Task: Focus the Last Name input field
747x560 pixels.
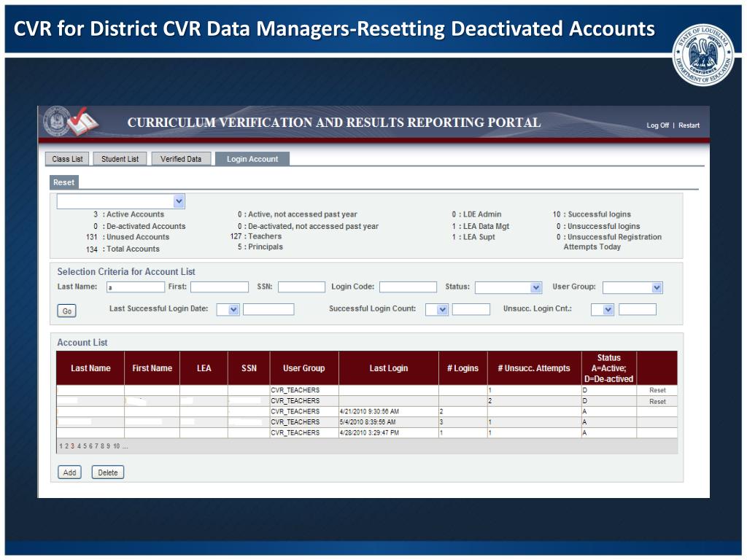Action: pos(135,287)
